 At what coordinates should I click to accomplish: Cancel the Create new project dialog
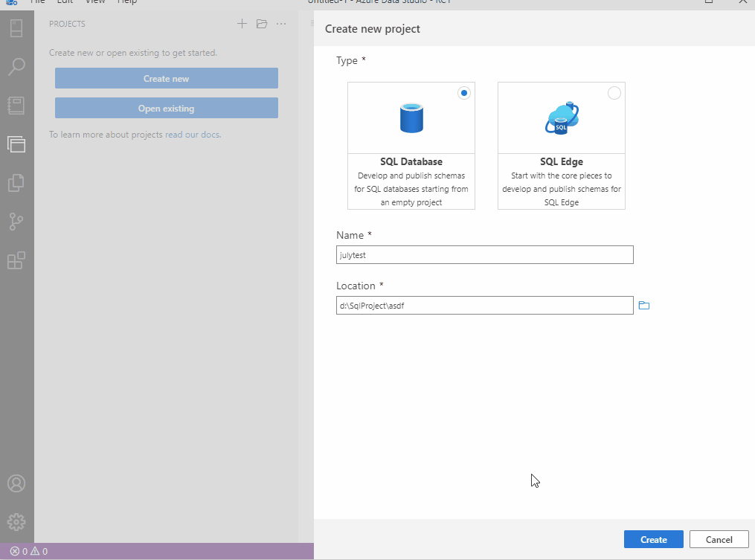pyautogui.click(x=719, y=538)
